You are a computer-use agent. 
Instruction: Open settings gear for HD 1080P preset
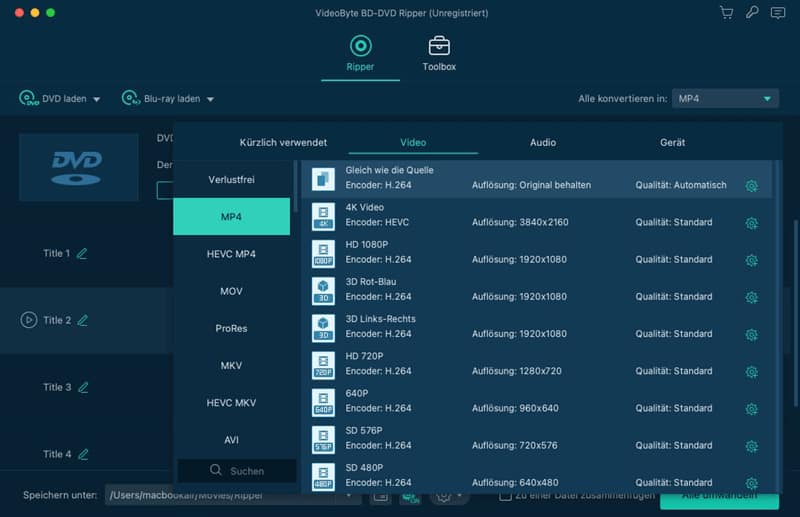[751, 260]
